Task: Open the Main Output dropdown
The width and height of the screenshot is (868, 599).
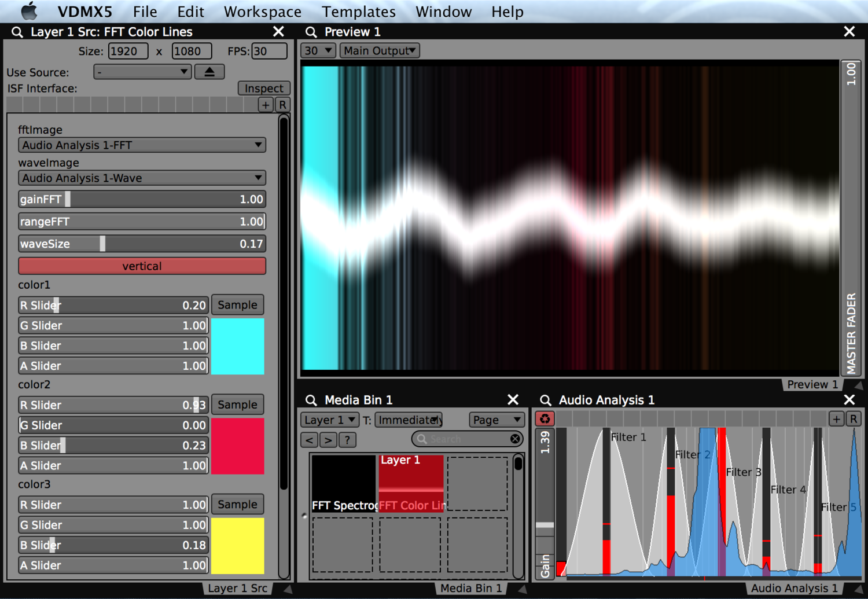Action: pyautogui.click(x=380, y=50)
